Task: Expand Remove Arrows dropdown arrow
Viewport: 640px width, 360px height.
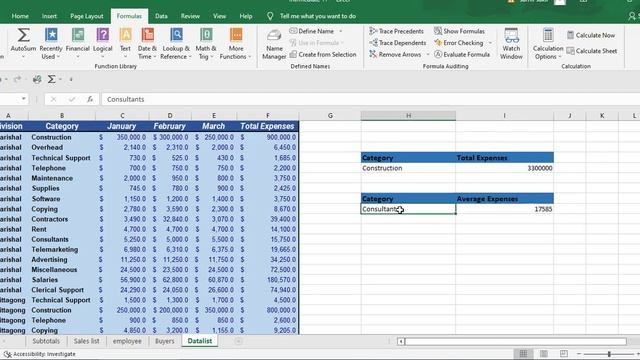Action: (428, 54)
